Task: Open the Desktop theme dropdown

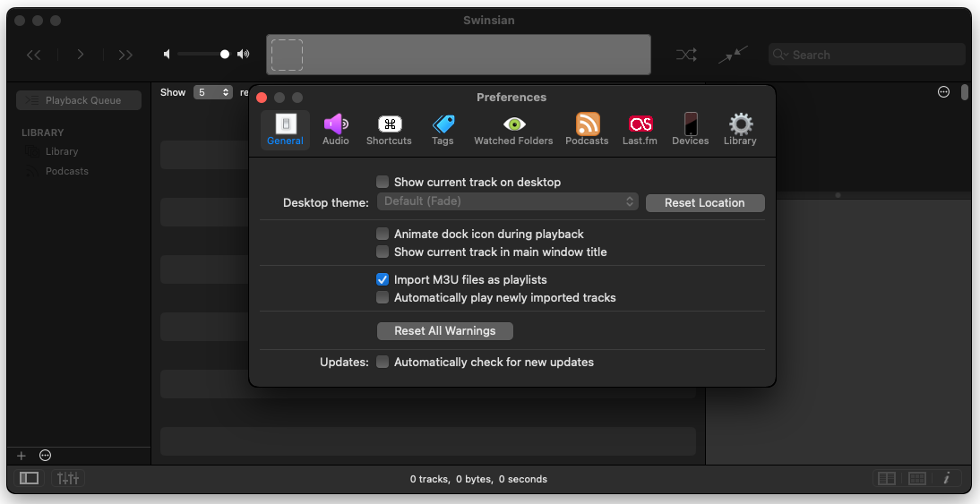Action: 508,201
